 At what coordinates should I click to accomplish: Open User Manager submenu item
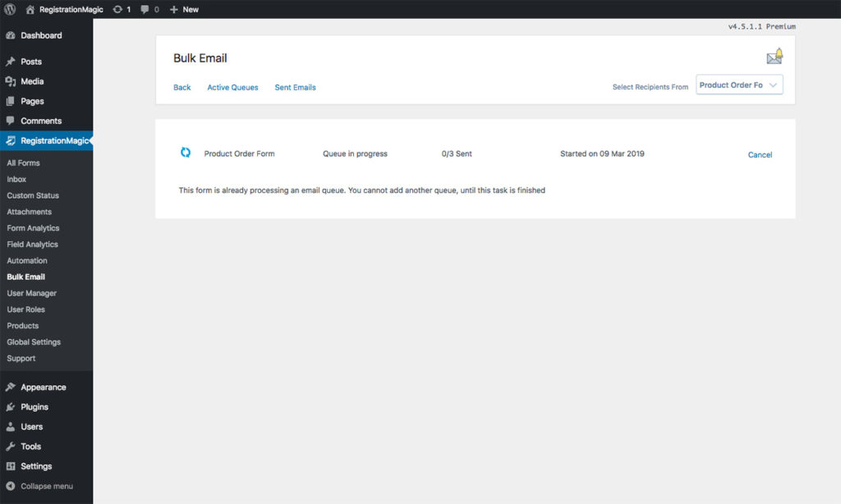click(31, 293)
